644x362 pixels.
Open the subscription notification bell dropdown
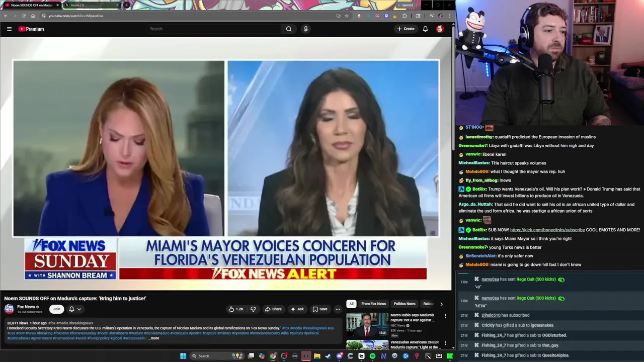coord(75,309)
